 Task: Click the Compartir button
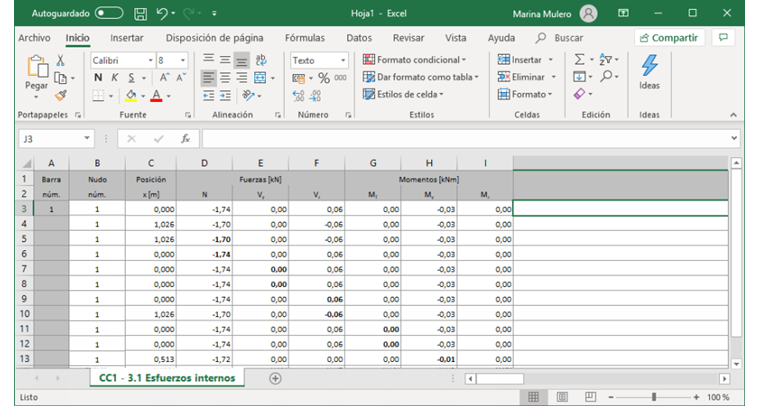(x=669, y=38)
